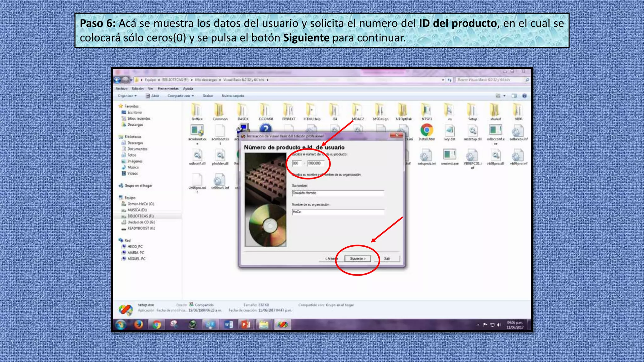Viewport: 644px width, 362px height.
Task: Open the NTSP3 folder icon
Action: 426,111
